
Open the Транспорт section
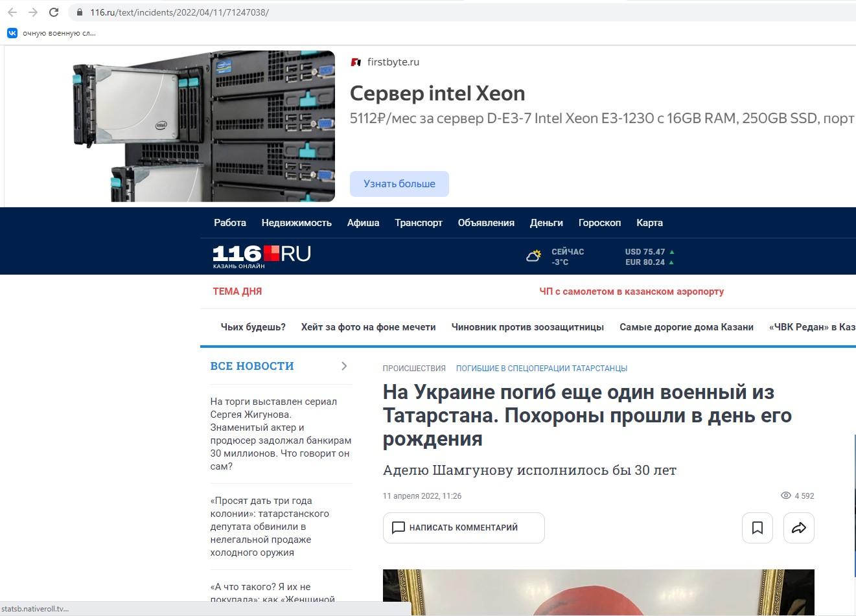[x=419, y=223]
